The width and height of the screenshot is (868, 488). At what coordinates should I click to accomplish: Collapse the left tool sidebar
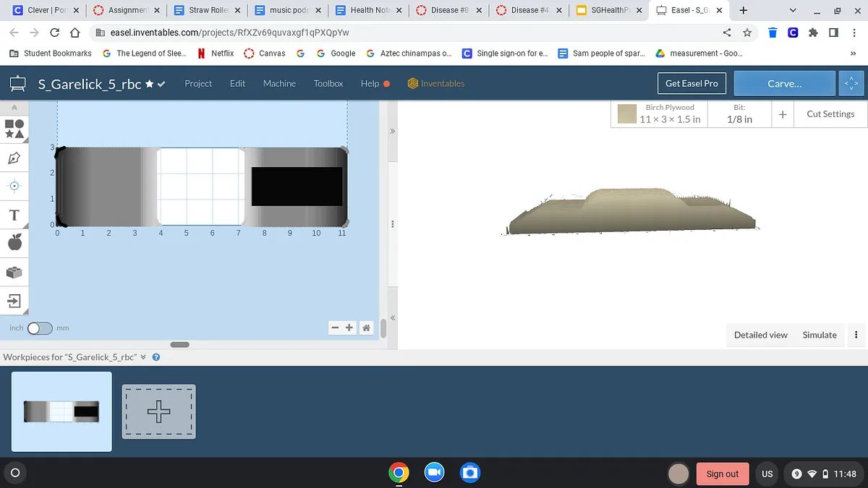point(14,108)
